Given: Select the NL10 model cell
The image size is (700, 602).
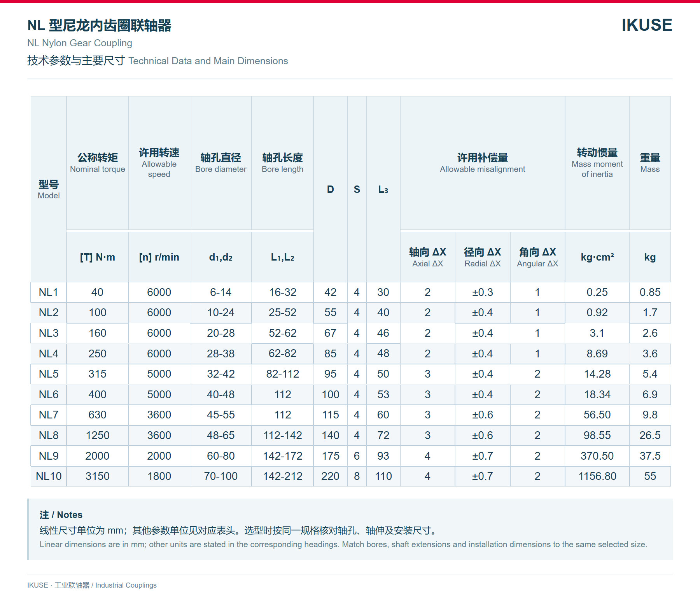Looking at the screenshot, I should (49, 476).
